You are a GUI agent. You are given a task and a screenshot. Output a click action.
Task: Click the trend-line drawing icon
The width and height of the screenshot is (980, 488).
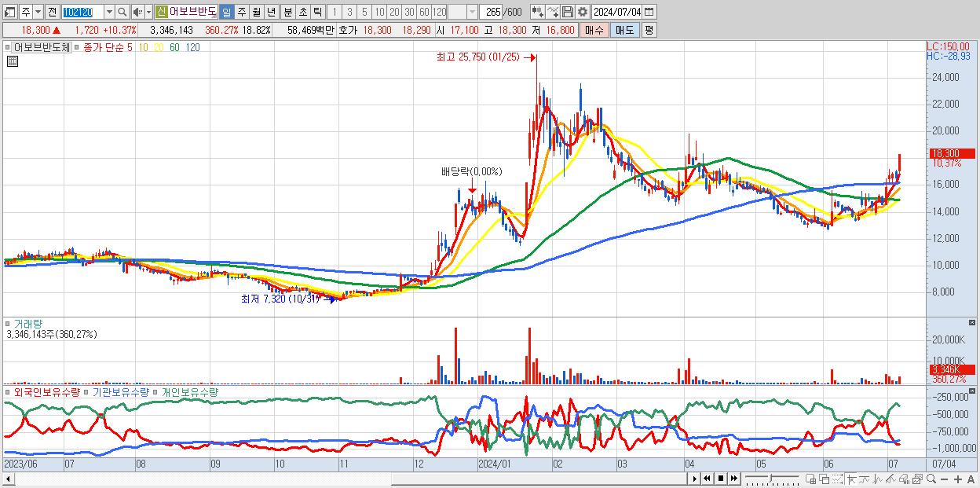coord(865,479)
